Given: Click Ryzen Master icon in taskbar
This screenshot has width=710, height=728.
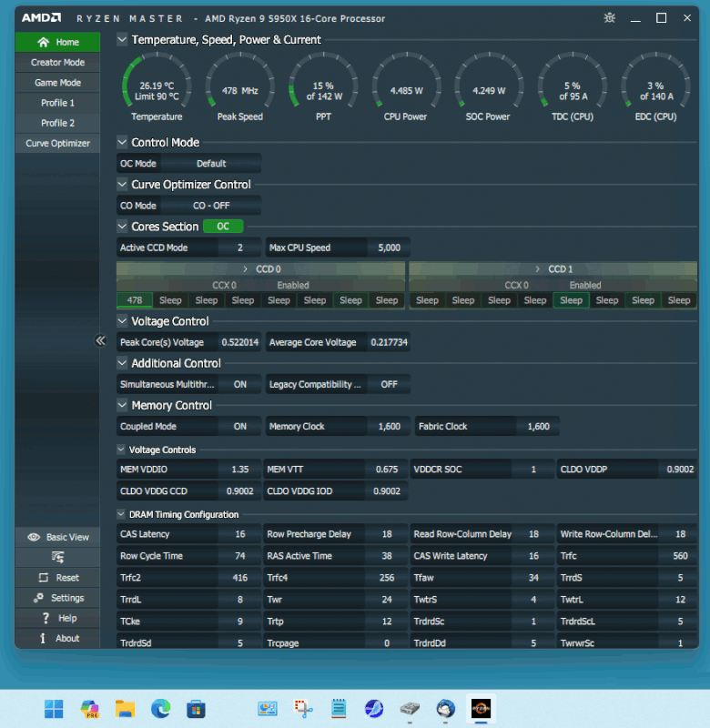Looking at the screenshot, I should click(x=481, y=709).
